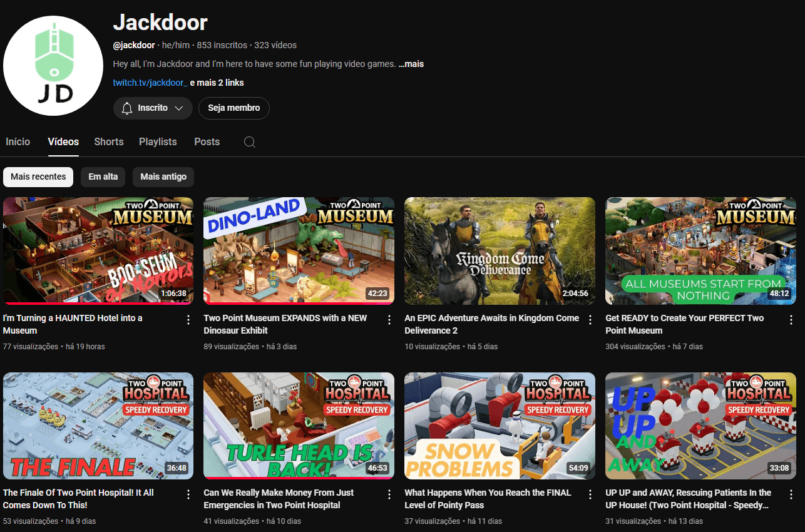
Task: Open the UP UP and AWAY video thumbnail
Action: coord(700,426)
